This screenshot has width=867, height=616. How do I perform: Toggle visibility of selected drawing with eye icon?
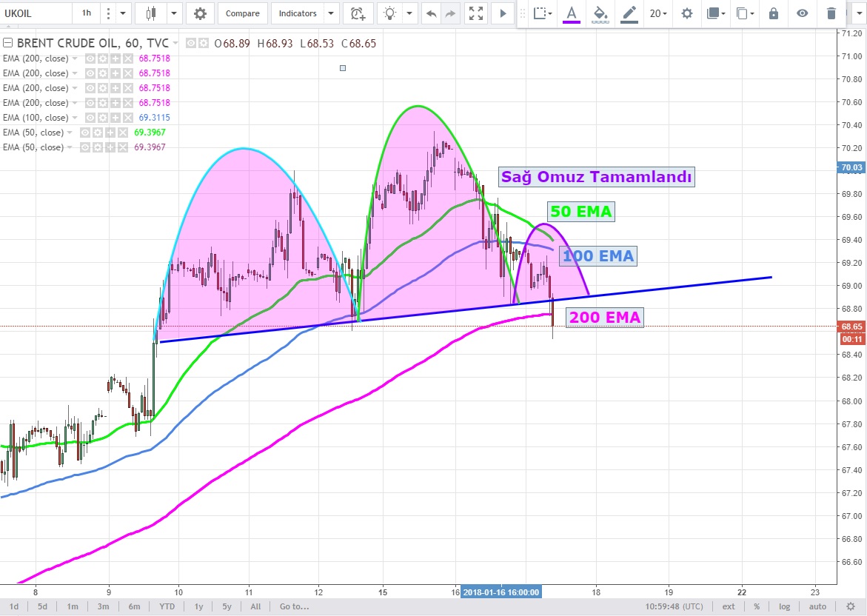point(803,13)
